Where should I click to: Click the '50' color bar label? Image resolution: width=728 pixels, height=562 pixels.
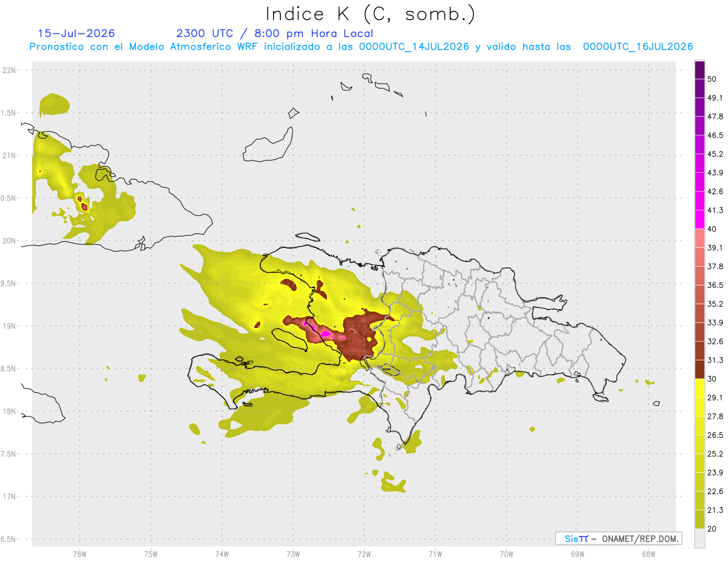click(712, 79)
